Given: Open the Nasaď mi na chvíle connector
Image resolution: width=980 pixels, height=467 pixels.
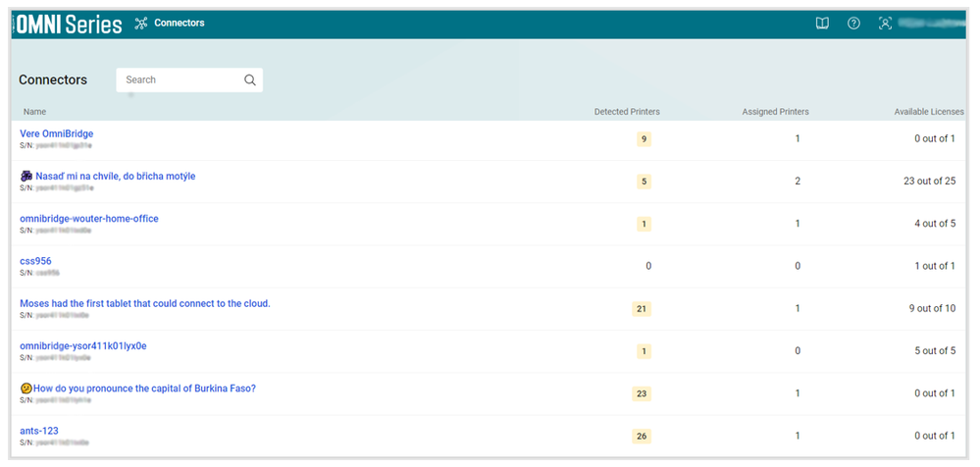Looking at the screenshot, I should coord(115,177).
